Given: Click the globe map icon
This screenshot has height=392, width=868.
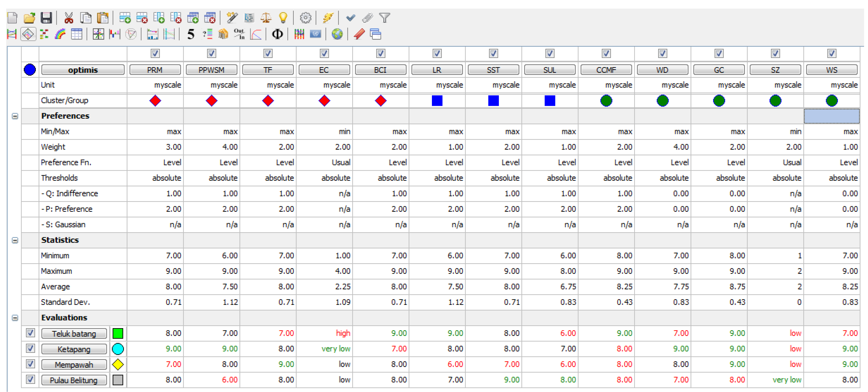Looking at the screenshot, I should tap(337, 34).
